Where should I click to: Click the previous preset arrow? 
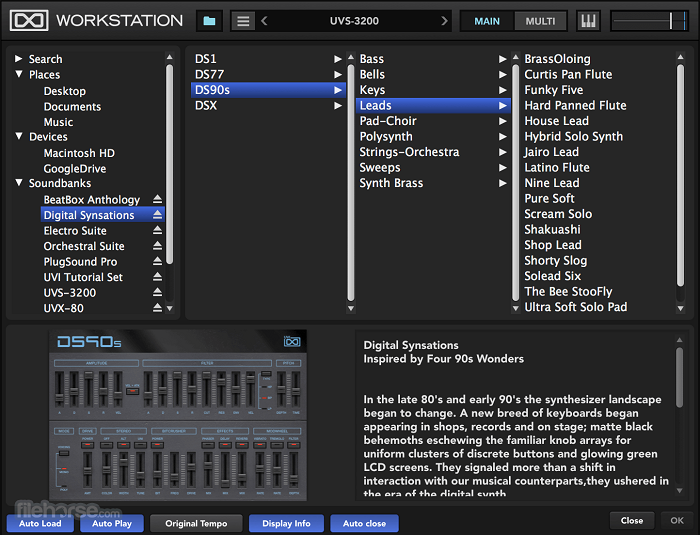pos(264,20)
